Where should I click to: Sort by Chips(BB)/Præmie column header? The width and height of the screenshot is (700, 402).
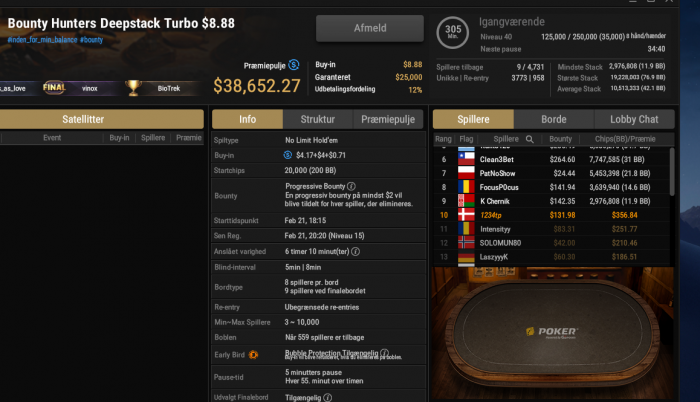625,139
